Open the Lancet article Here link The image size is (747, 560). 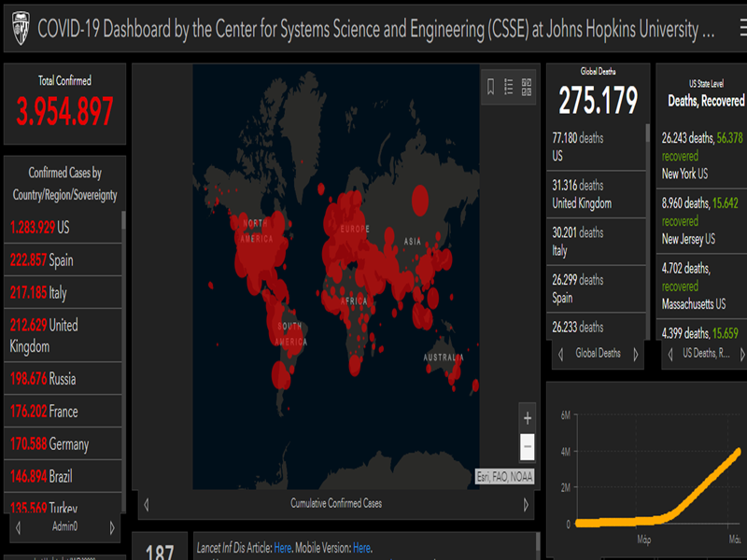(283, 548)
